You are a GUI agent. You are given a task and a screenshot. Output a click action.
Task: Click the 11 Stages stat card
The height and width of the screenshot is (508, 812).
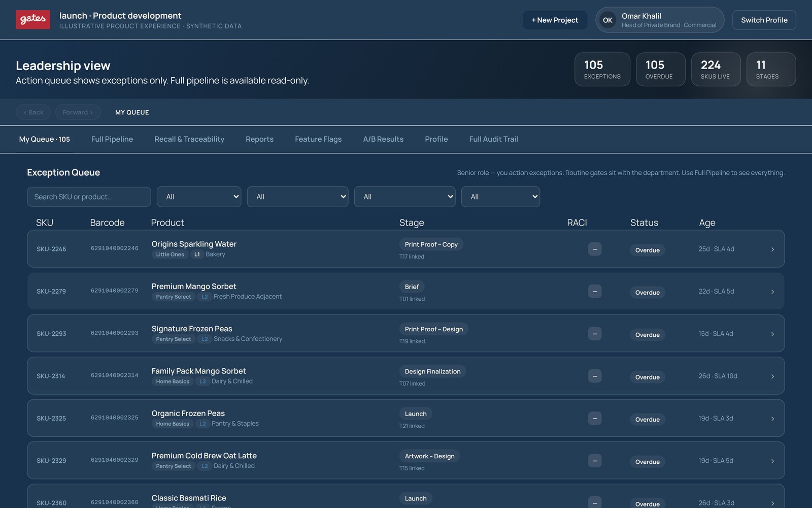771,70
